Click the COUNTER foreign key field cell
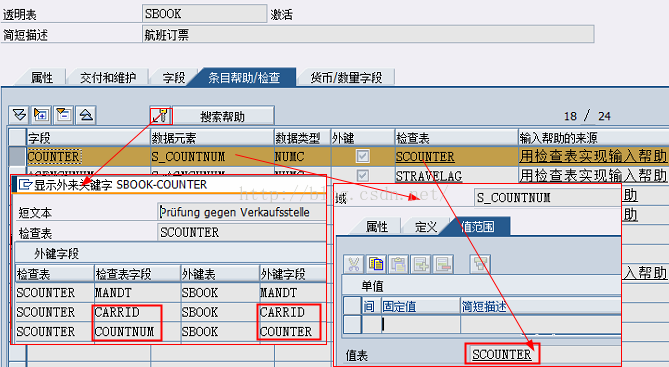The width and height of the screenshot is (669, 367). (292, 332)
